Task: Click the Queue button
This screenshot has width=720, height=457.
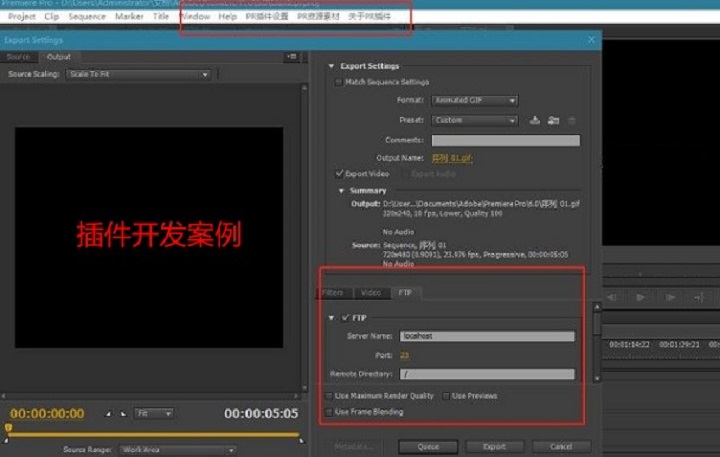Action: (x=428, y=446)
